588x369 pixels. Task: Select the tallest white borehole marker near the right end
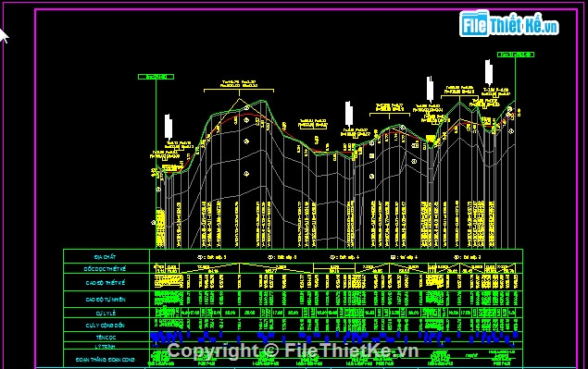tap(488, 72)
